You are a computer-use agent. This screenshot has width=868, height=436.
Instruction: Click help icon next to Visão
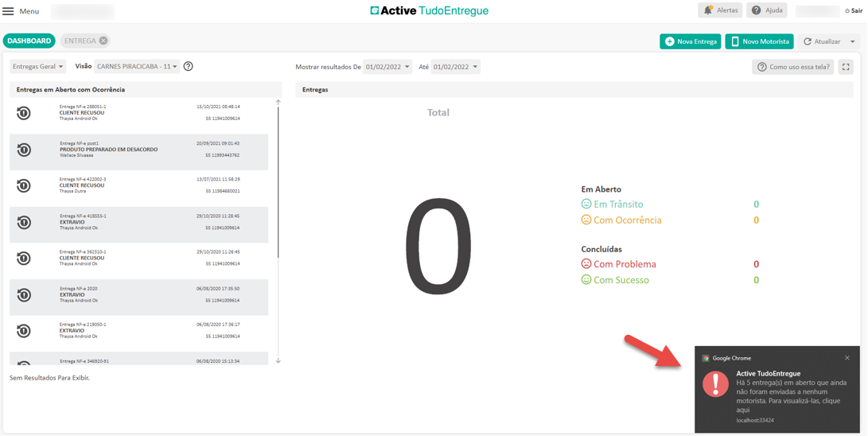(189, 67)
